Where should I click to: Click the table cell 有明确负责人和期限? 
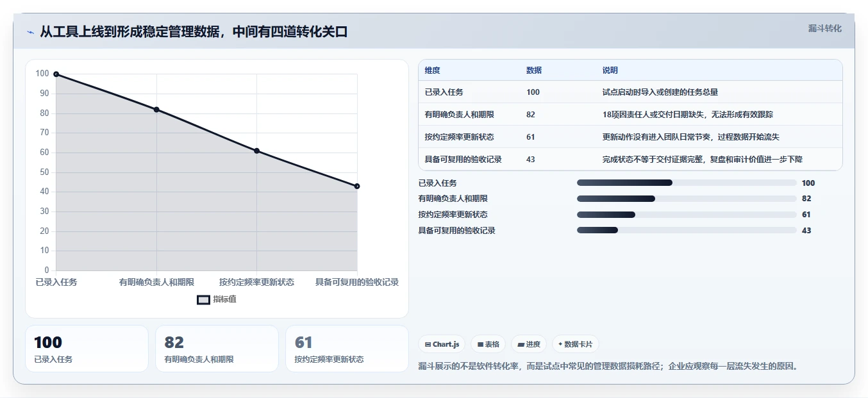pos(459,115)
